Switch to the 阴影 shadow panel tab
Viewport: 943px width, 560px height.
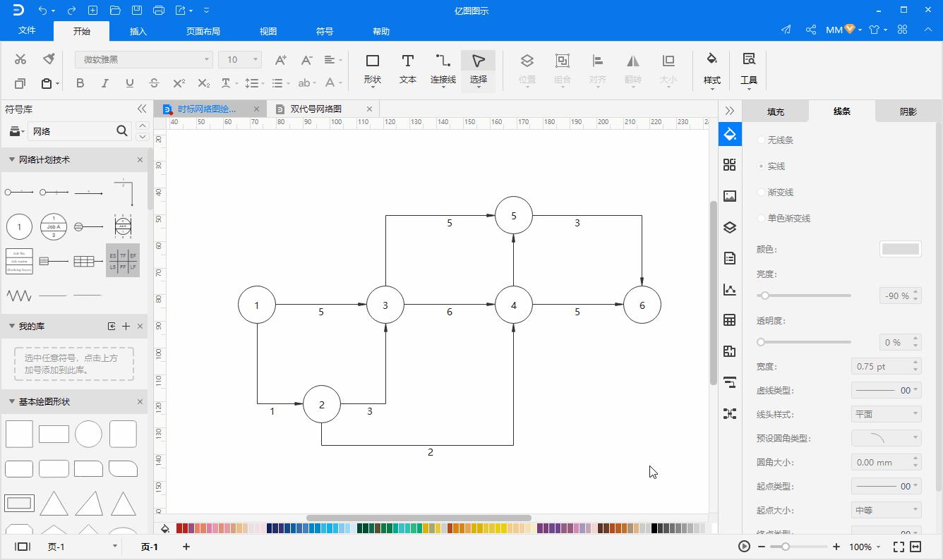pos(908,111)
